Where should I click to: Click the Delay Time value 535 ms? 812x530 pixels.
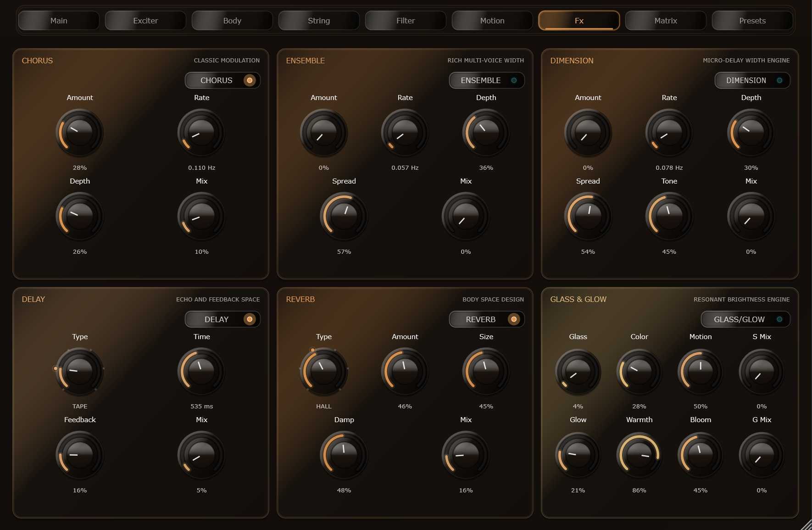tap(202, 407)
